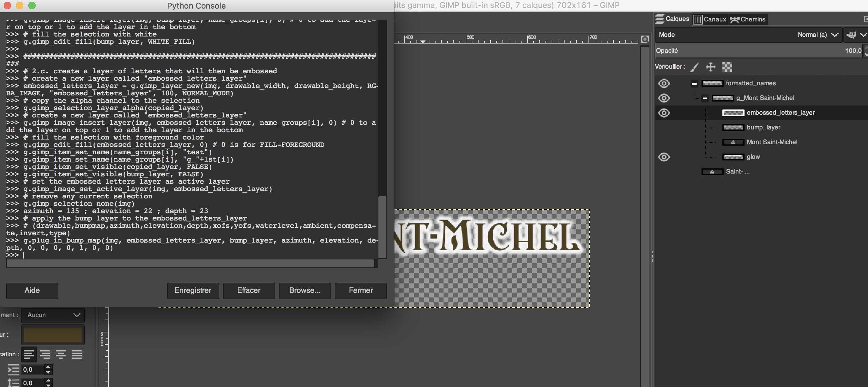The width and height of the screenshot is (868, 387).
Task: Switch to the Chemins tab
Action: coord(748,19)
